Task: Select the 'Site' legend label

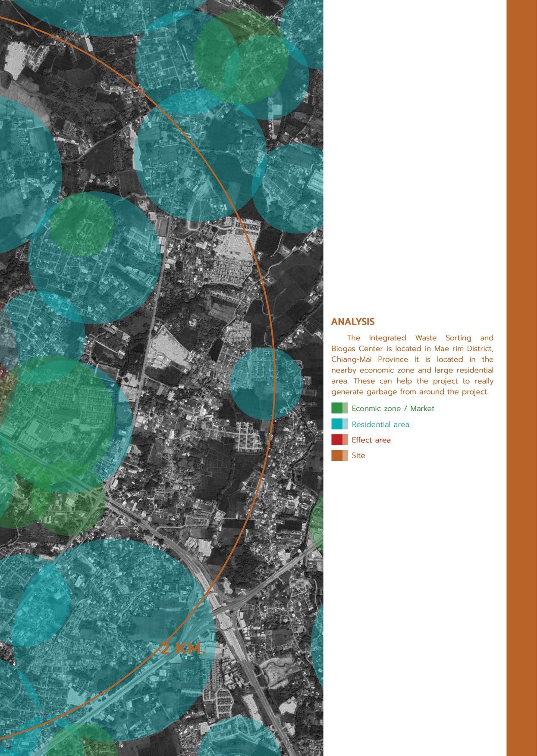Action: (358, 456)
